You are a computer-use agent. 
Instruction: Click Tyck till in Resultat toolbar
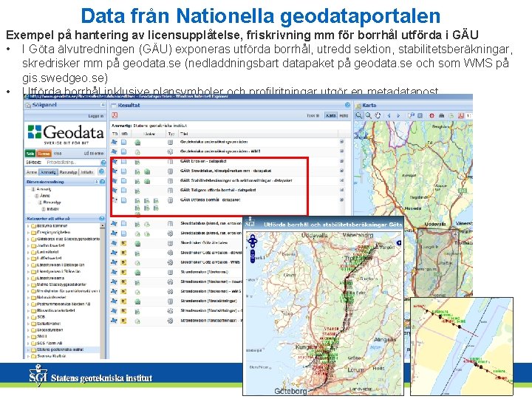click(313, 116)
